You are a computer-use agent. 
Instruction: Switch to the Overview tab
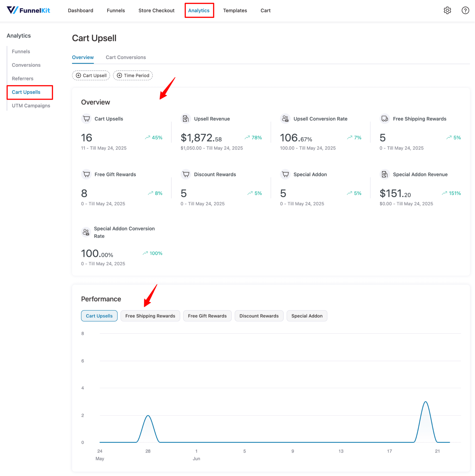83,57
